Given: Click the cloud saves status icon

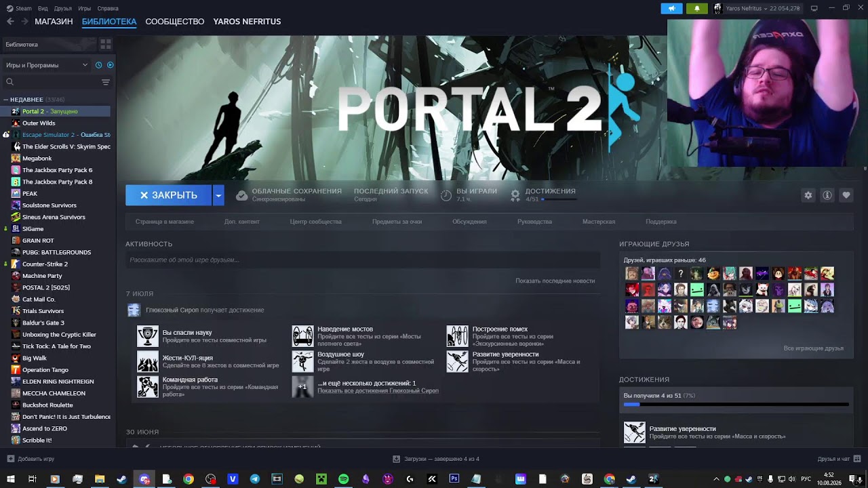Looking at the screenshot, I should pyautogui.click(x=241, y=195).
